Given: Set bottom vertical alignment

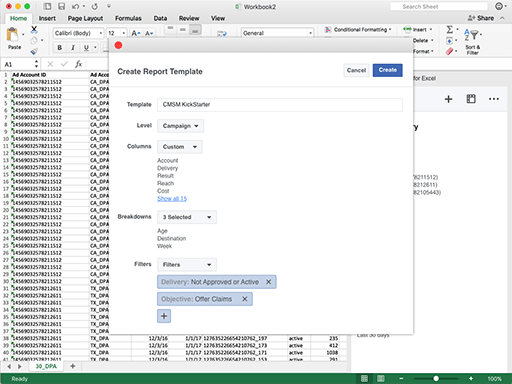Looking at the screenshot, I should click(x=195, y=30).
